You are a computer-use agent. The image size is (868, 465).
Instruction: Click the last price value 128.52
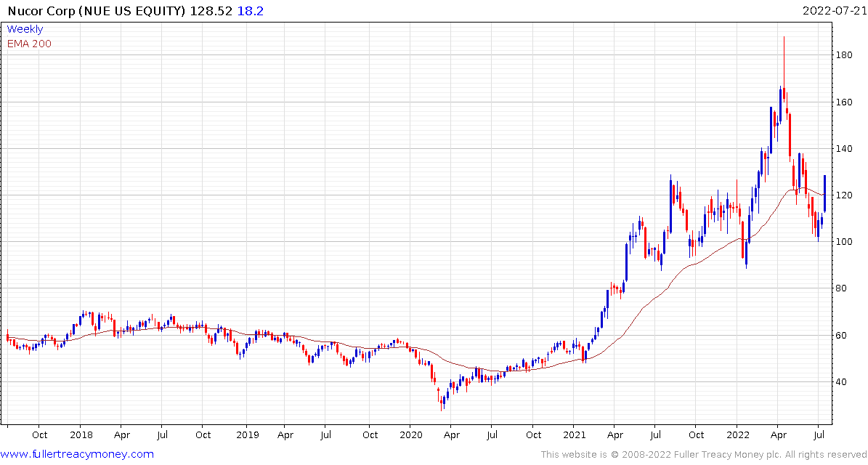[211, 10]
